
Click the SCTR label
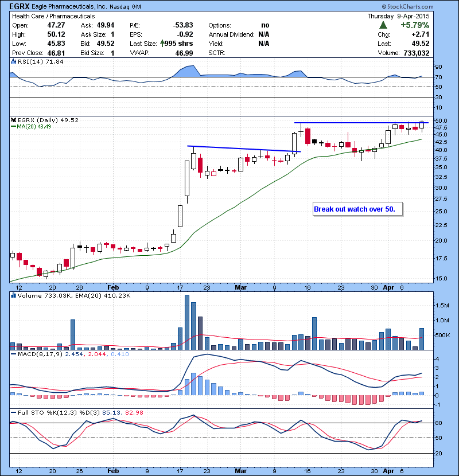(216, 53)
